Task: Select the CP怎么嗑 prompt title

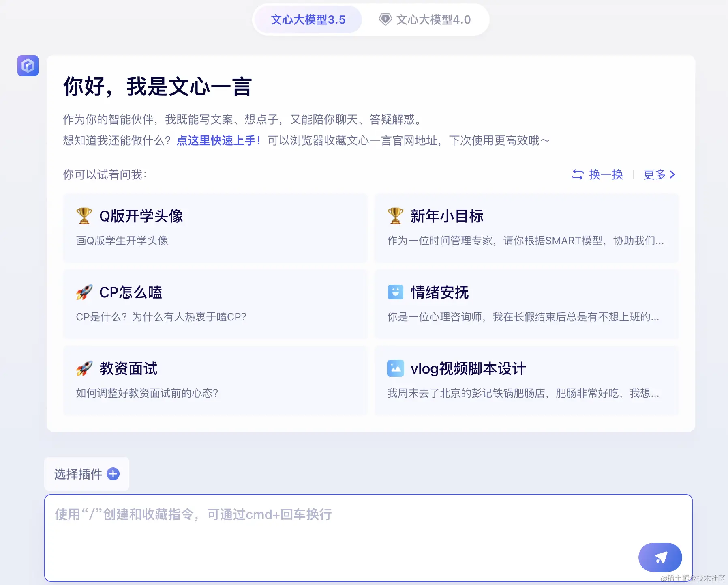Action: click(131, 292)
